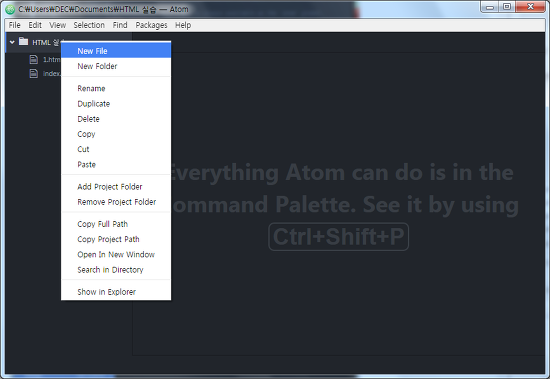Click the index file icon in tree
This screenshot has height=379, width=550.
(34, 73)
